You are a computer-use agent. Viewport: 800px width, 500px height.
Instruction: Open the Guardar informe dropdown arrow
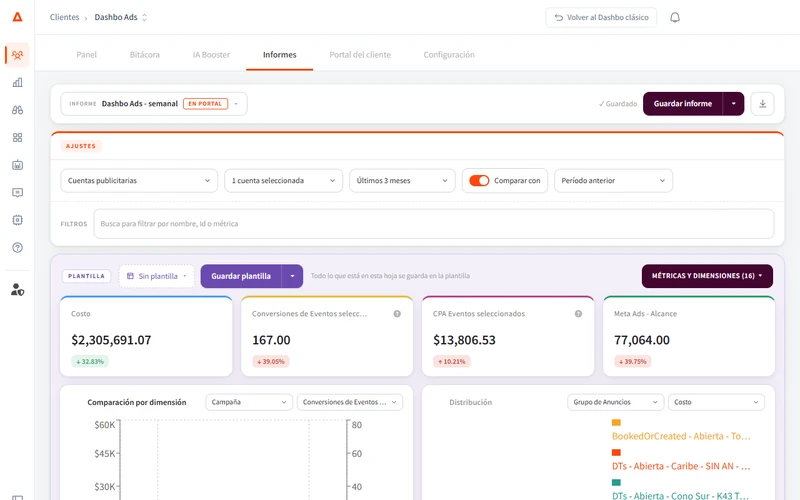[x=733, y=104]
